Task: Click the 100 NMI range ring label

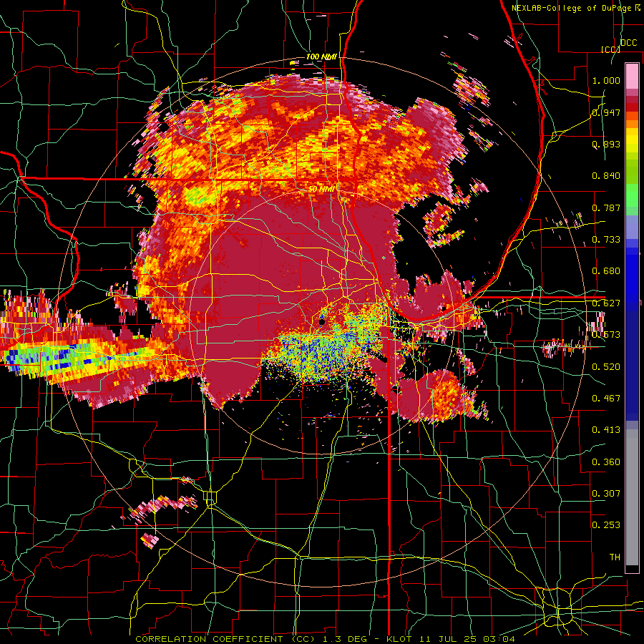Action: coord(321,57)
